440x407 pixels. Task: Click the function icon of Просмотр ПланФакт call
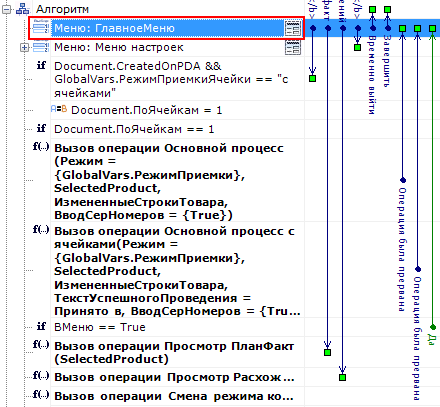(41, 344)
